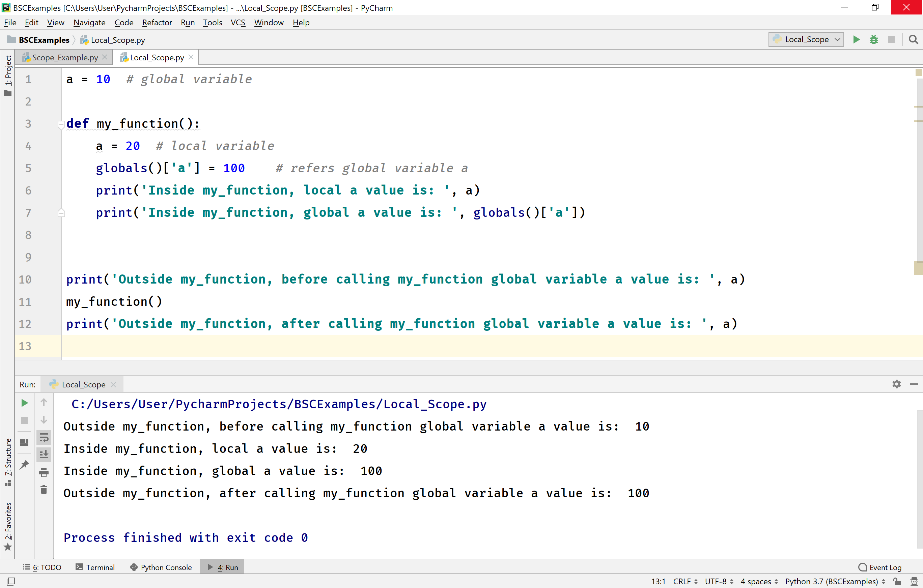Open Search Everywhere magnifier icon
Viewport: 923px width, 588px height.
coord(914,39)
